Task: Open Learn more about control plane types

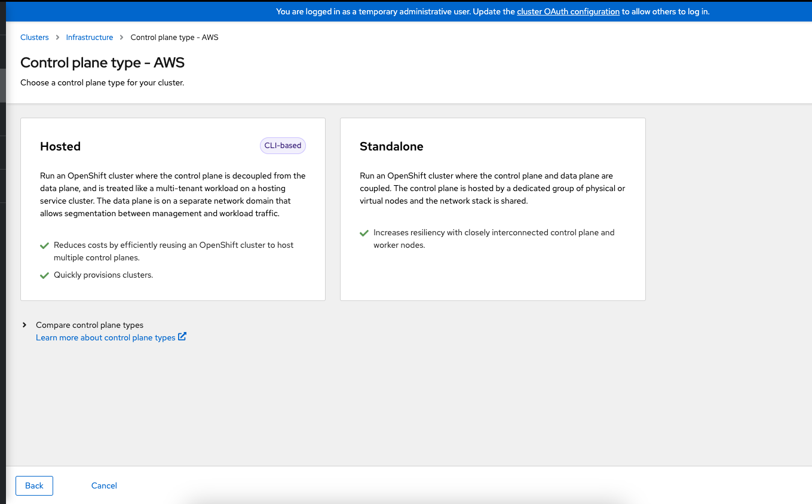Action: pyautogui.click(x=106, y=337)
